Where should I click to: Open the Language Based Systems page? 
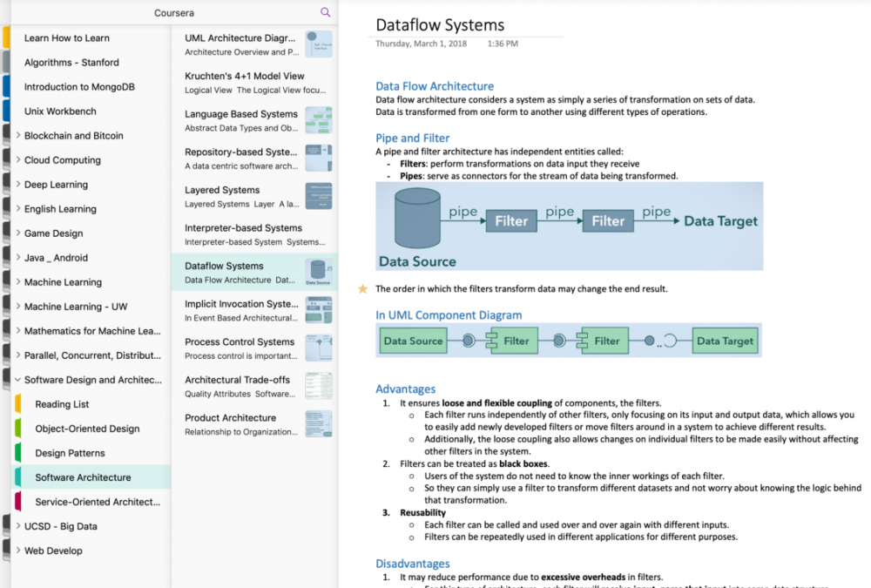254,120
